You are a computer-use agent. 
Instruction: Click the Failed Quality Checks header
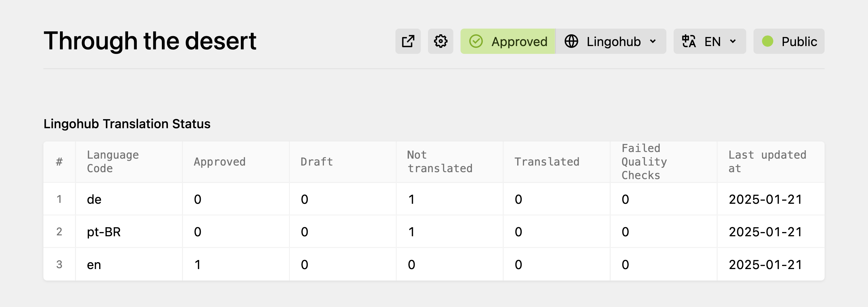[643, 162]
